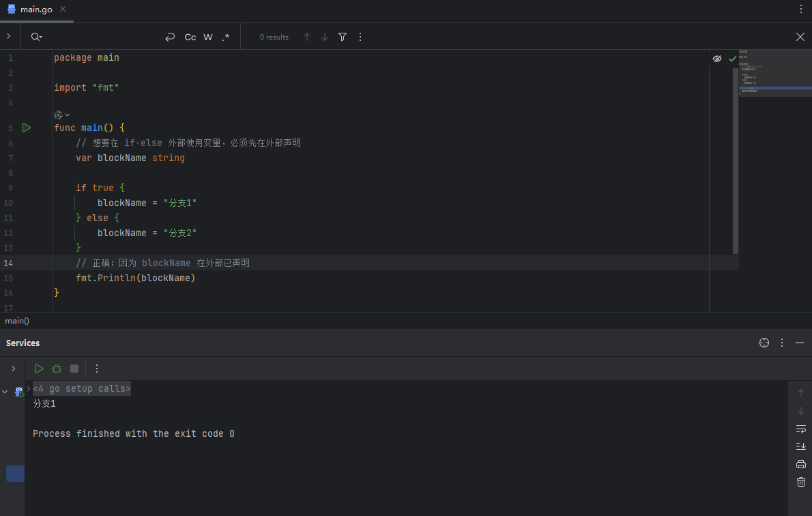Click '分支1' console output line

[x=44, y=403]
